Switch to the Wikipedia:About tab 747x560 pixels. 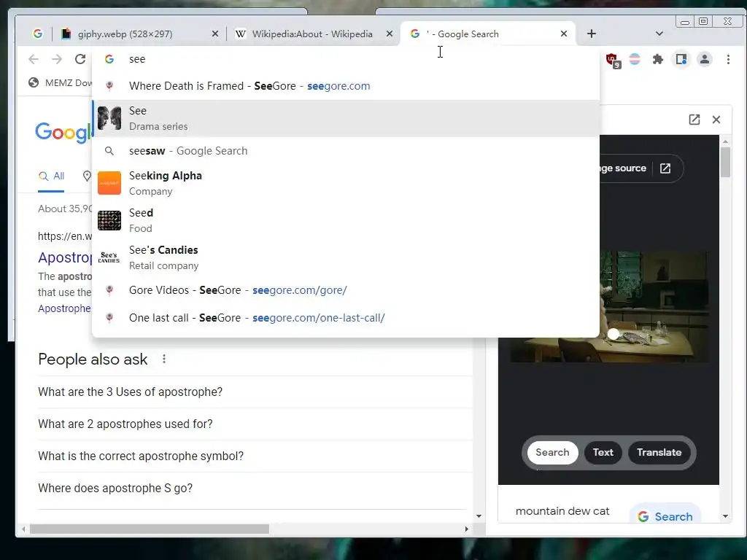pos(312,34)
